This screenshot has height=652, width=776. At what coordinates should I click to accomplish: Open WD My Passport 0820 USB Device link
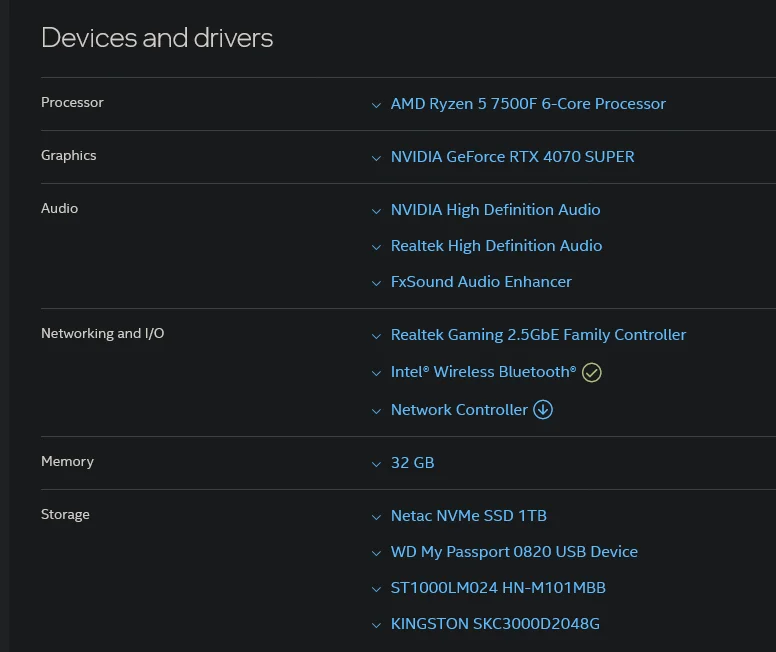click(x=514, y=552)
